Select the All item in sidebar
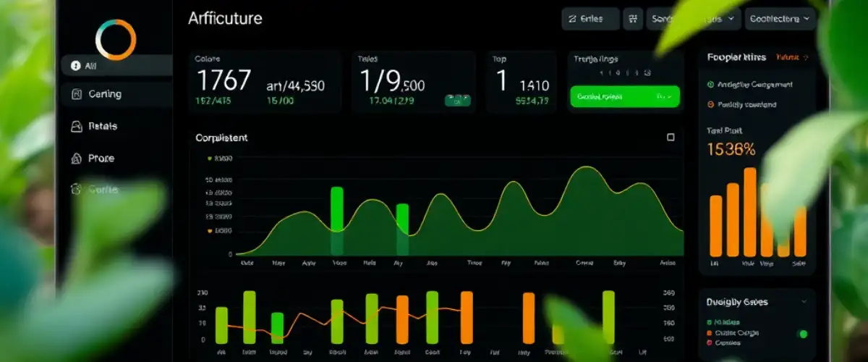The height and width of the screenshot is (362, 868). coord(116,65)
